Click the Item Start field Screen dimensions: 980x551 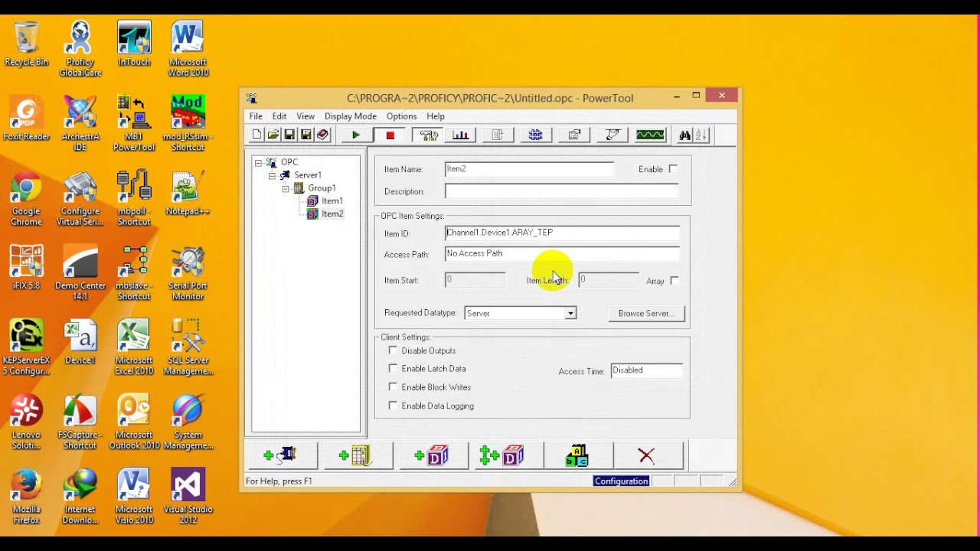tap(475, 280)
